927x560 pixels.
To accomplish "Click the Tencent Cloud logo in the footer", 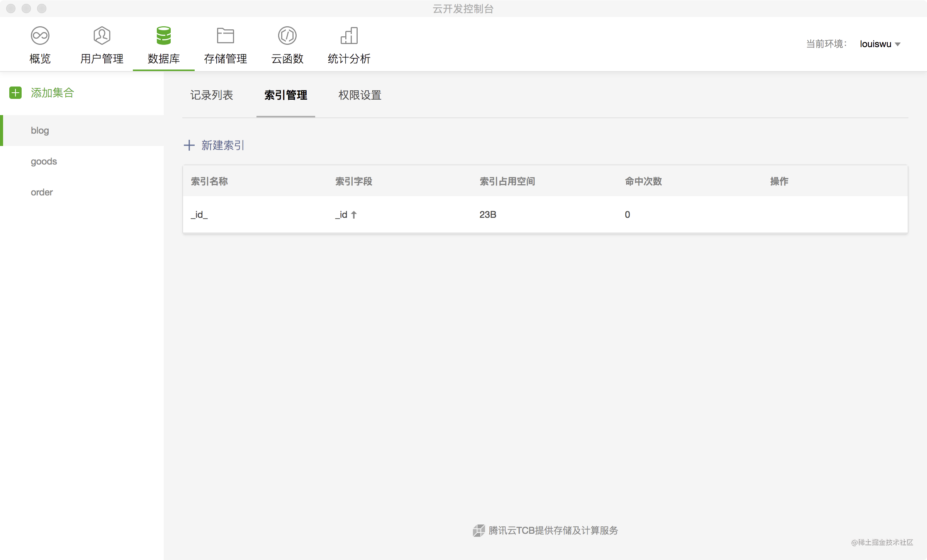I will (x=479, y=531).
